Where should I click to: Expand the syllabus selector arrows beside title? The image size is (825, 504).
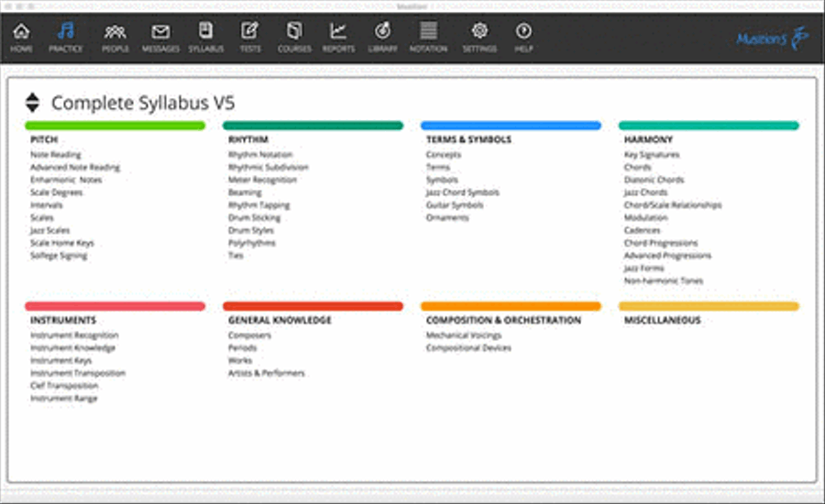[33, 103]
